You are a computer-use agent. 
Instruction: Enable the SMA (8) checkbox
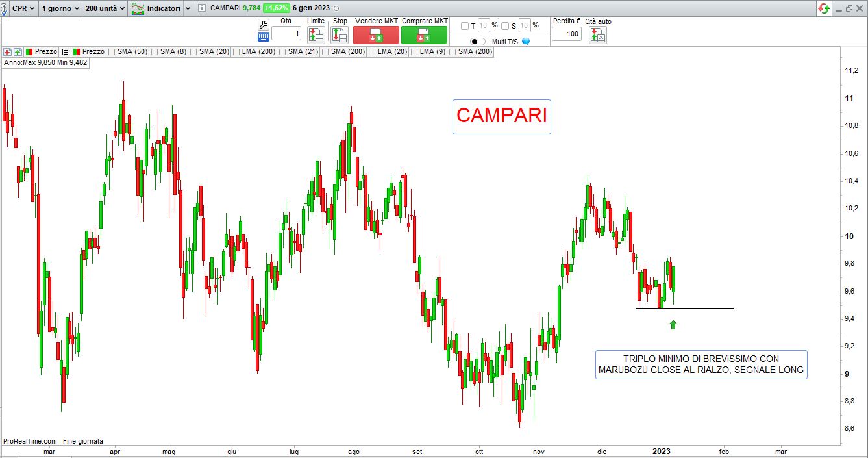click(155, 51)
